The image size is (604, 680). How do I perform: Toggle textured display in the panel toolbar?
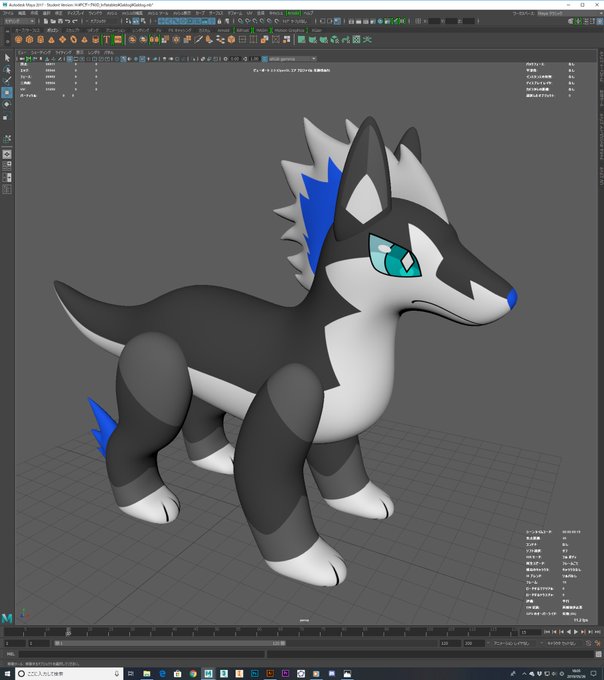coord(142,59)
